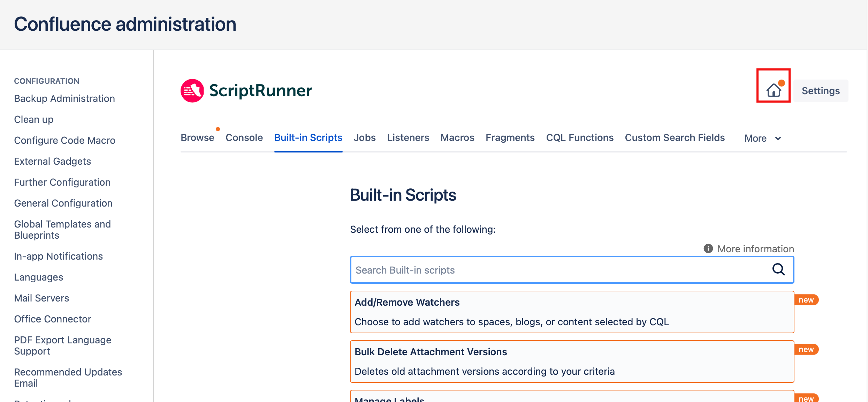Open the Manage Labels script
This screenshot has width=868, height=402.
(x=572, y=396)
